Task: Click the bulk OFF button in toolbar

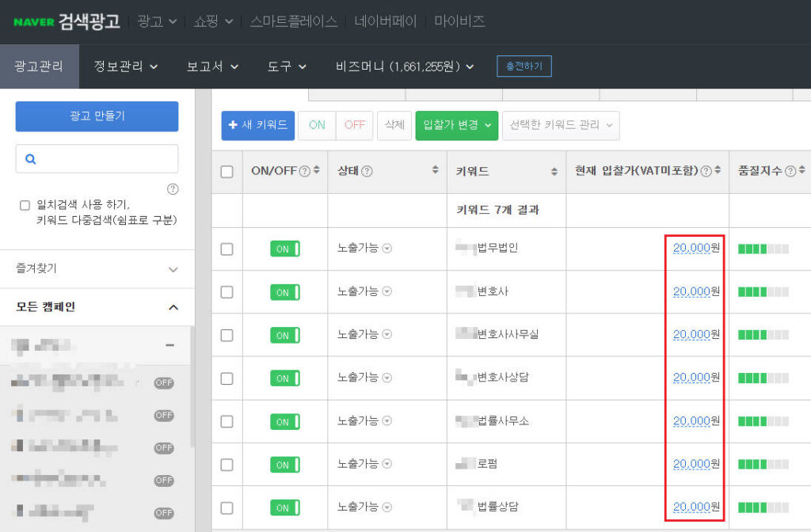Action: coord(354,125)
